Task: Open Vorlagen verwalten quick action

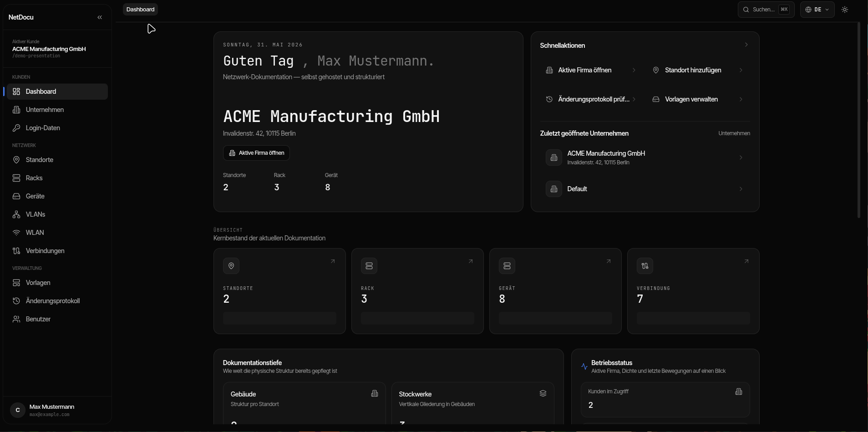Action: (x=698, y=99)
